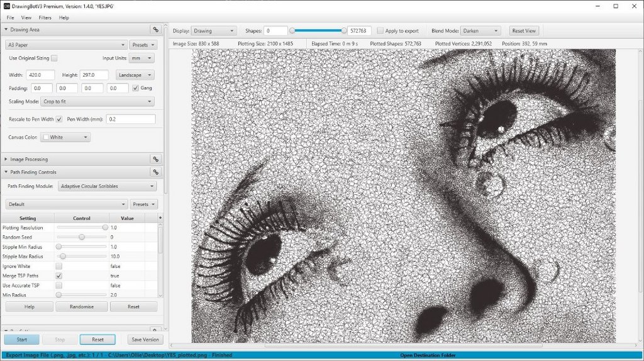Toggle the Use Original Sizing checkbox
644x361 pixels.
(54, 58)
